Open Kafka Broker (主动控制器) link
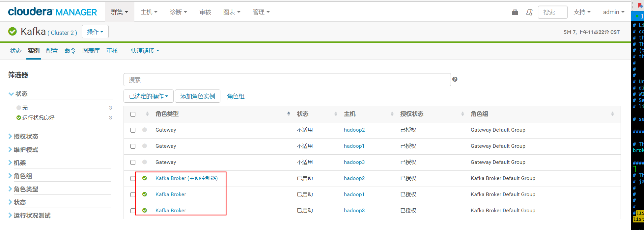This screenshot has width=644, height=230. pyautogui.click(x=186, y=178)
